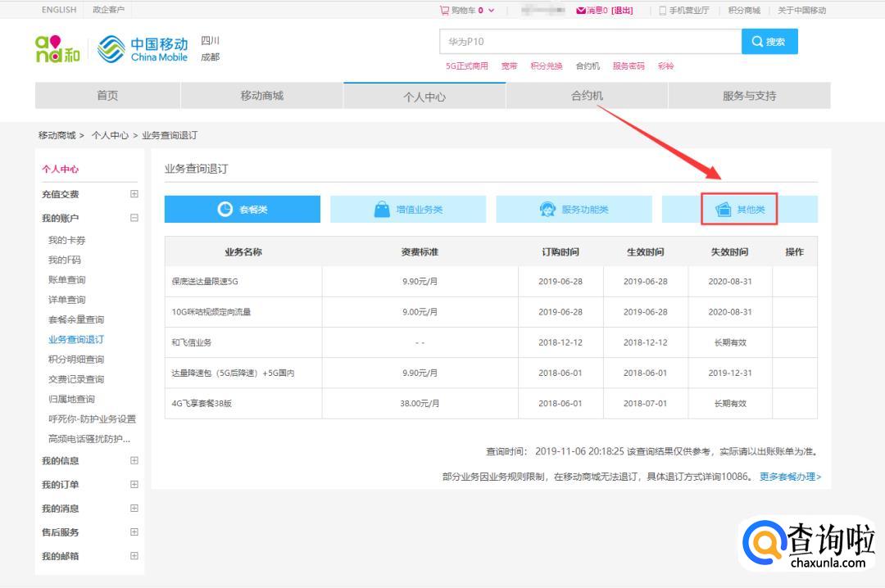Expand the 售后服务 sidebar section
The image size is (885, 588).
click(x=134, y=531)
